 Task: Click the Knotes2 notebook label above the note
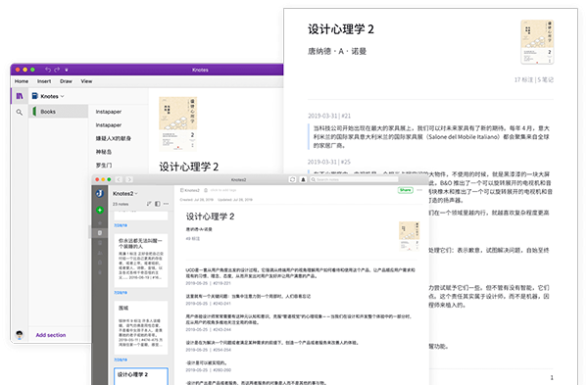[x=190, y=190]
